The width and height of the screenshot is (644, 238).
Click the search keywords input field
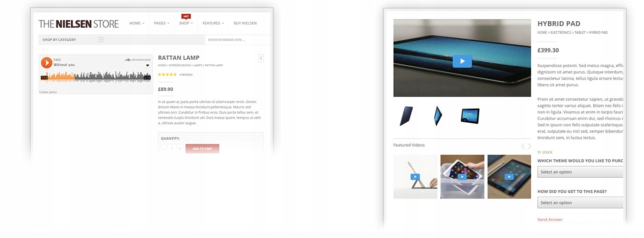point(237,40)
